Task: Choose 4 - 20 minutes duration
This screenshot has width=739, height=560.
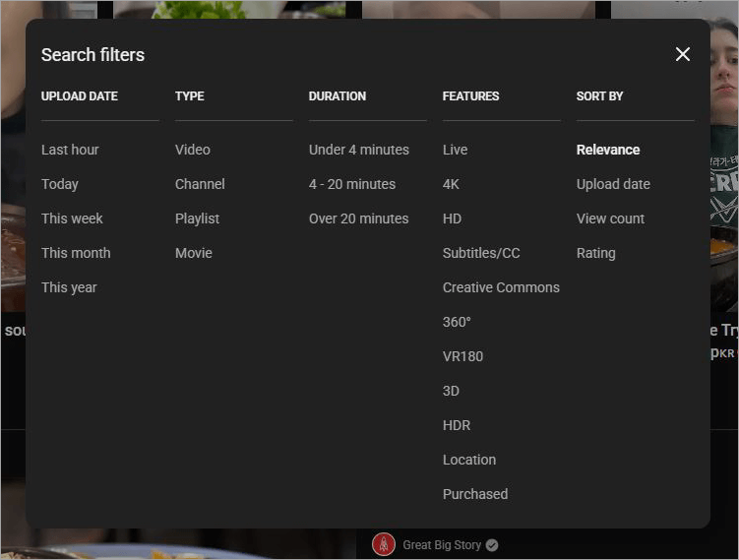Action: tap(352, 184)
